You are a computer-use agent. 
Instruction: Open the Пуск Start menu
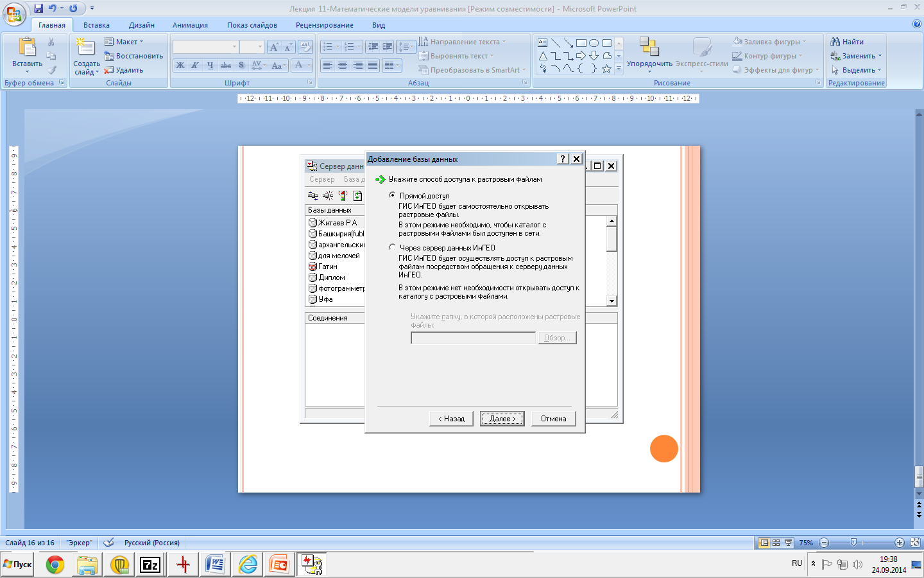17,565
